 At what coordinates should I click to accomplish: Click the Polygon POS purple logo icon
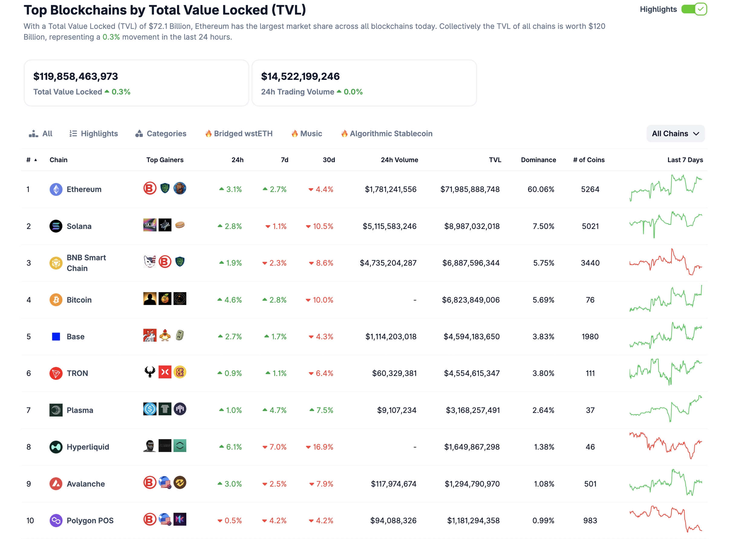(x=56, y=521)
